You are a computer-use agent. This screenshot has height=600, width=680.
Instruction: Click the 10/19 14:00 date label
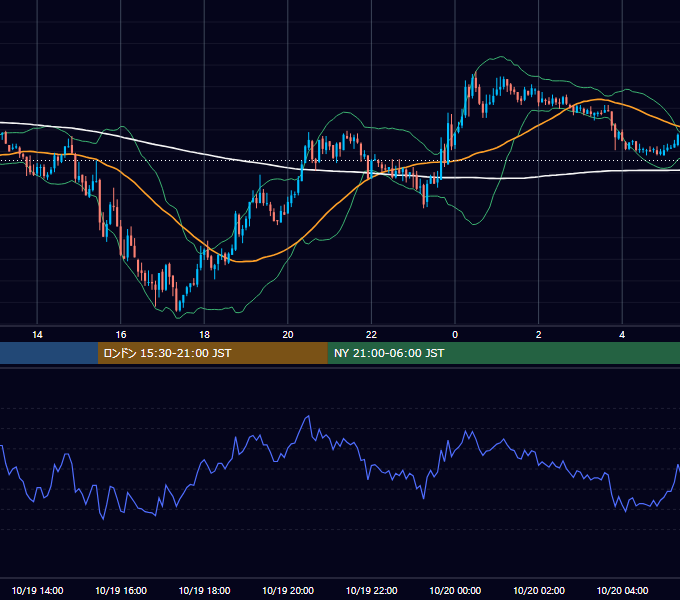[x=37, y=590]
